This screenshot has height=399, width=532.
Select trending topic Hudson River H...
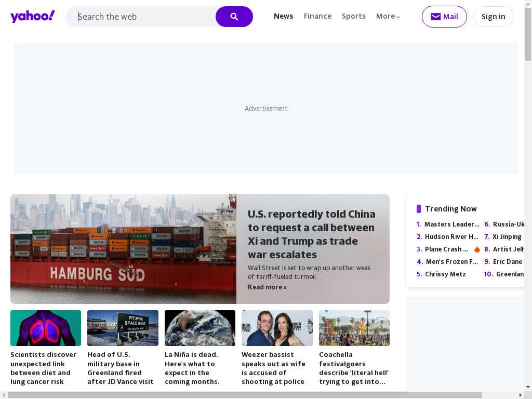(x=451, y=237)
